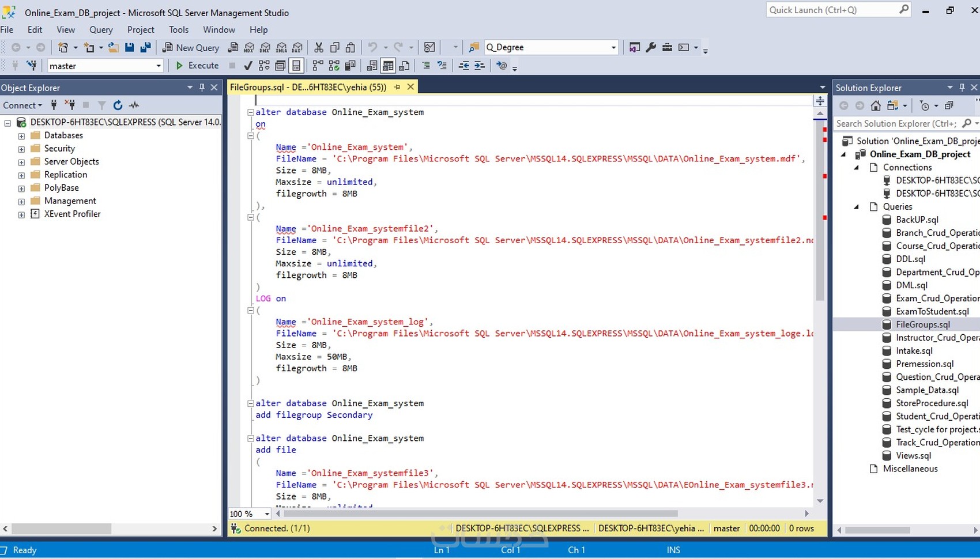Click the Open File folder icon
Viewport: 980px width, 559px height.
pyautogui.click(x=114, y=47)
